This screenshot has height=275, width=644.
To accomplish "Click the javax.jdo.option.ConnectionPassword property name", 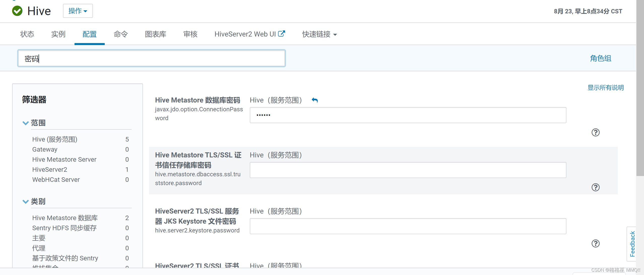I will click(x=199, y=114).
